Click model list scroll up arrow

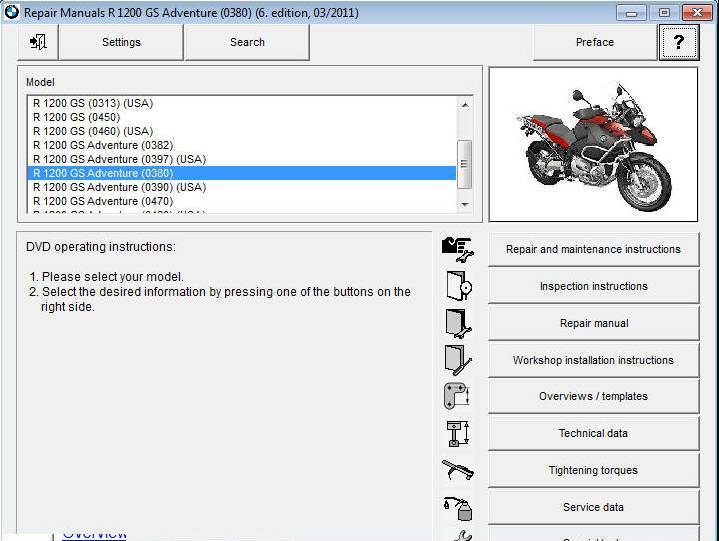coord(465,105)
